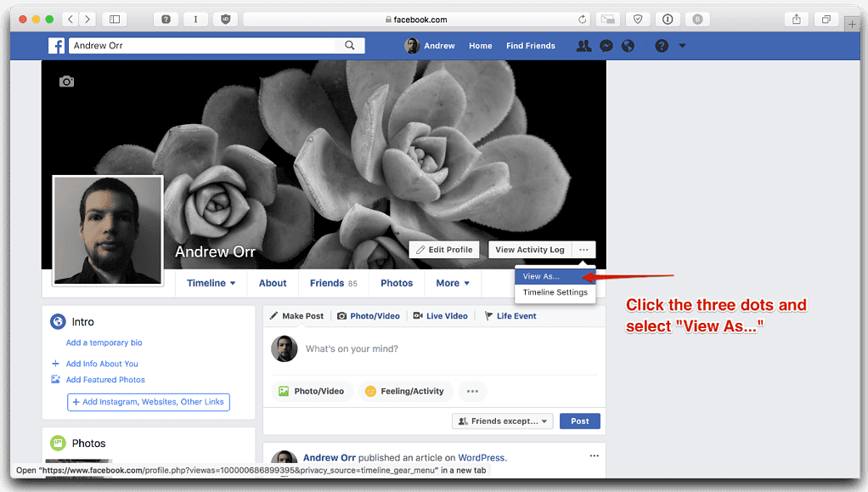This screenshot has height=492, width=868.
Task: Open the Friends except audience selector
Action: coord(503,421)
